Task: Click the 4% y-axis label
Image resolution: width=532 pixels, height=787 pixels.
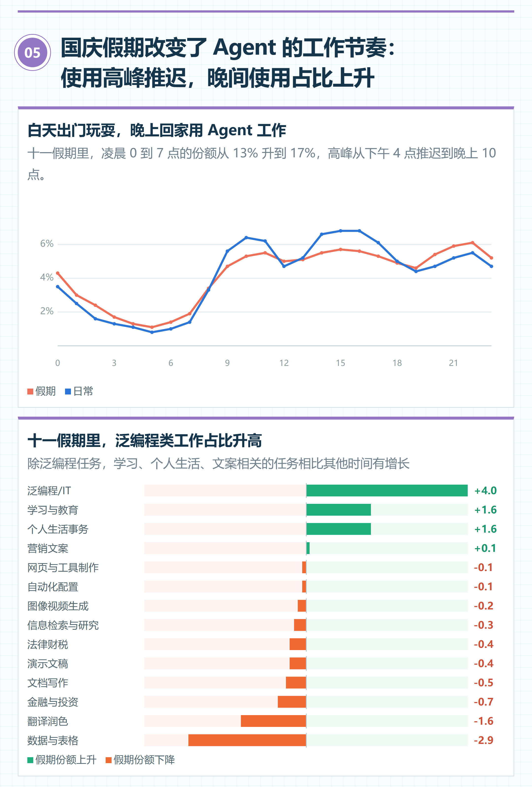Action: 47,277
